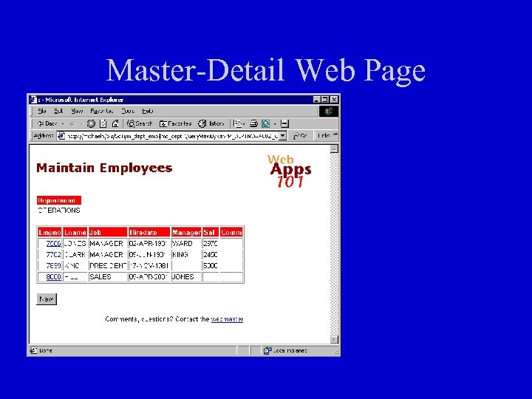The image size is (532, 399).
Task: Open employee number 7890 link
Action: (x=54, y=266)
